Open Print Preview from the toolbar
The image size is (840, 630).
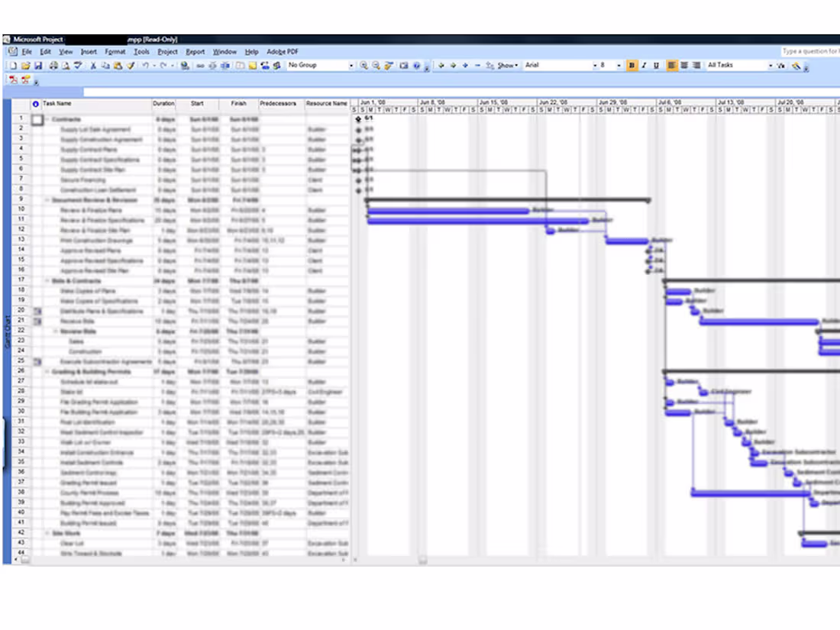[66, 66]
